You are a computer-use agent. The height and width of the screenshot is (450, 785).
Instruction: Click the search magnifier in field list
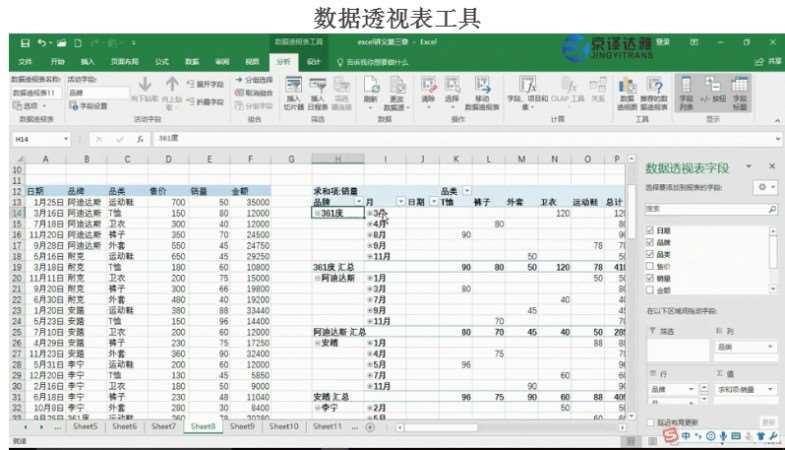click(x=772, y=209)
